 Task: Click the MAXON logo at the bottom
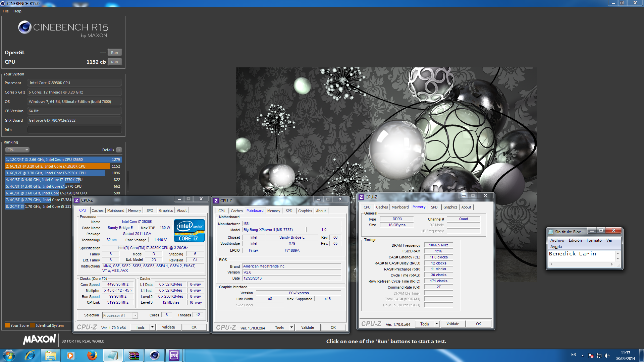[39, 339]
